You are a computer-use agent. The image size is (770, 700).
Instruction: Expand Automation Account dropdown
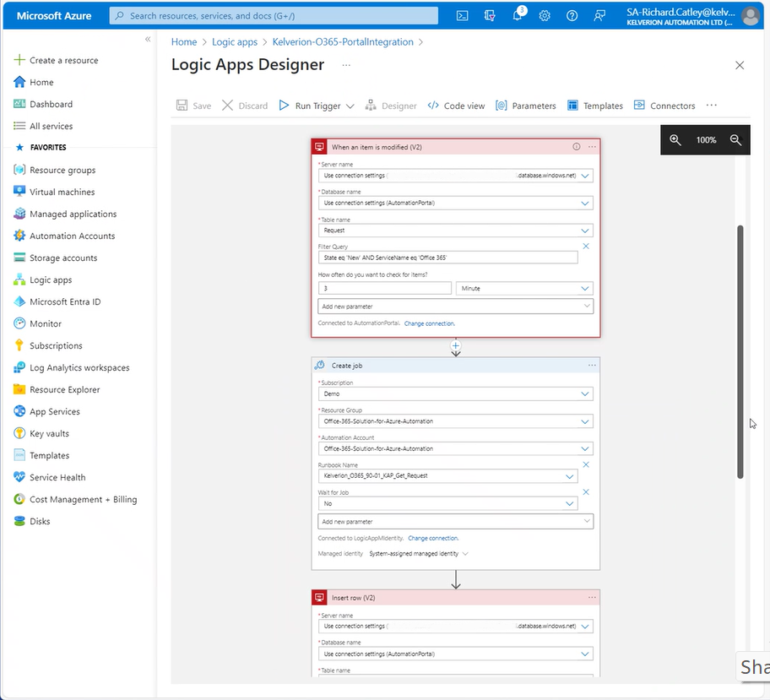coord(584,449)
